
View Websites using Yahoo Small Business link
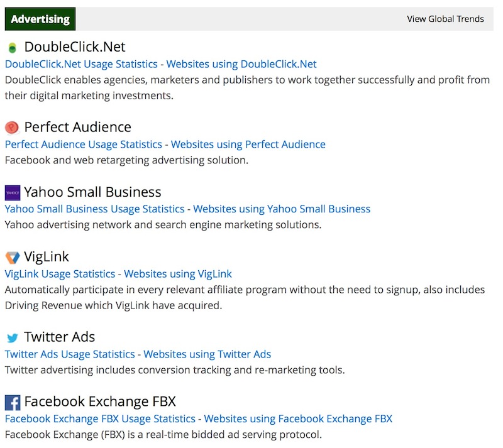(x=282, y=209)
